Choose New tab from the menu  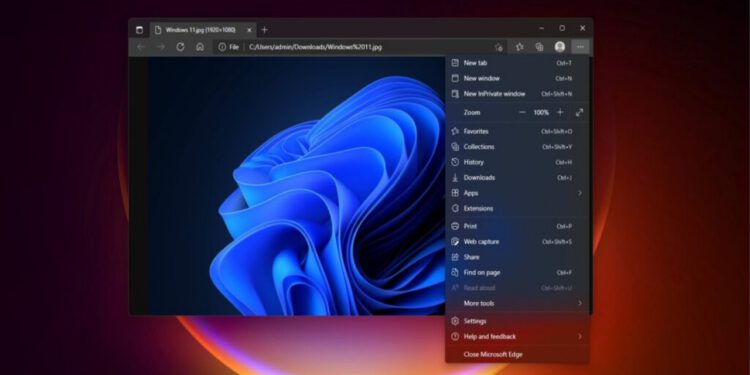click(517, 63)
